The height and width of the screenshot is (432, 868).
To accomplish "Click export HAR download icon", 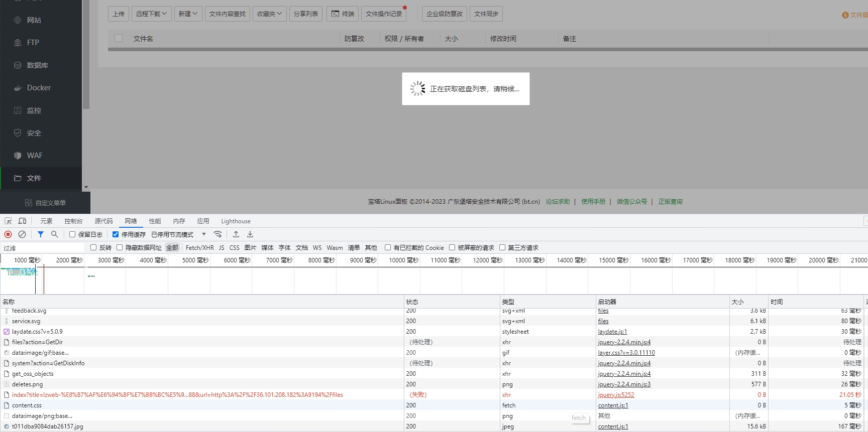I will coord(250,234).
